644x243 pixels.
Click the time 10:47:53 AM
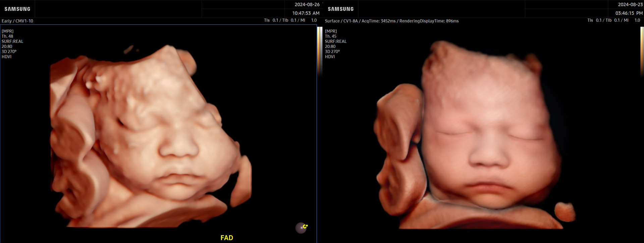pyautogui.click(x=306, y=13)
